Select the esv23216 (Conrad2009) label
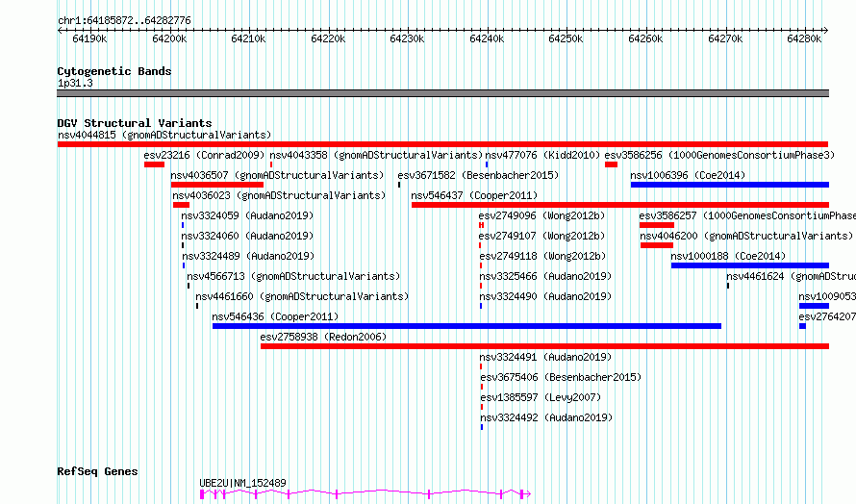Image resolution: width=856 pixels, height=504 pixels. pos(204,155)
